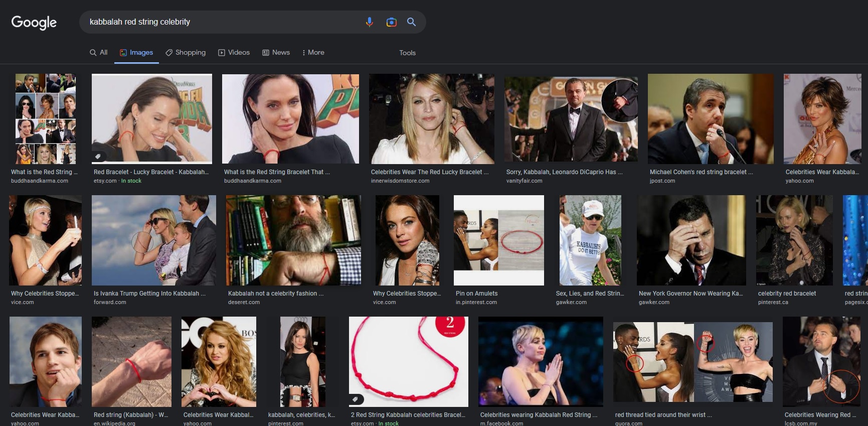
Task: Expand the More search options menu
Action: coord(313,52)
